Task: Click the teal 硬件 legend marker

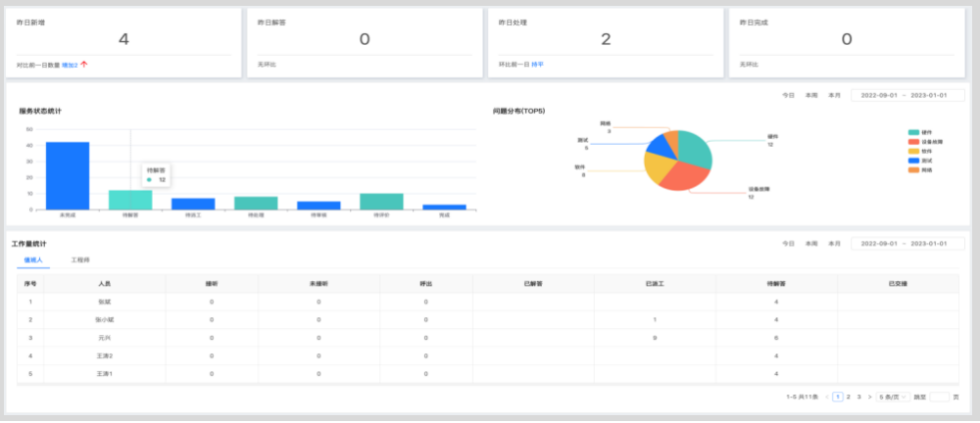Action: pyautogui.click(x=913, y=131)
